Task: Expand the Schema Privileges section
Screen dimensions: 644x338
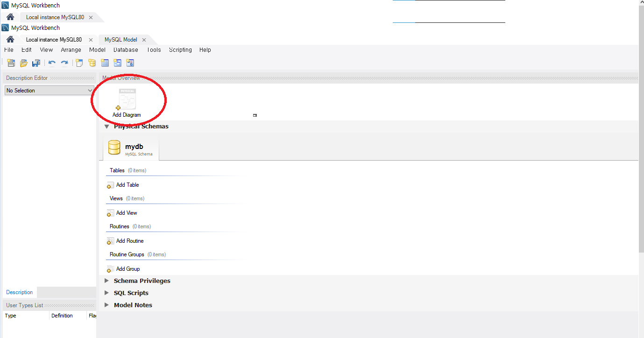Action: tap(106, 281)
